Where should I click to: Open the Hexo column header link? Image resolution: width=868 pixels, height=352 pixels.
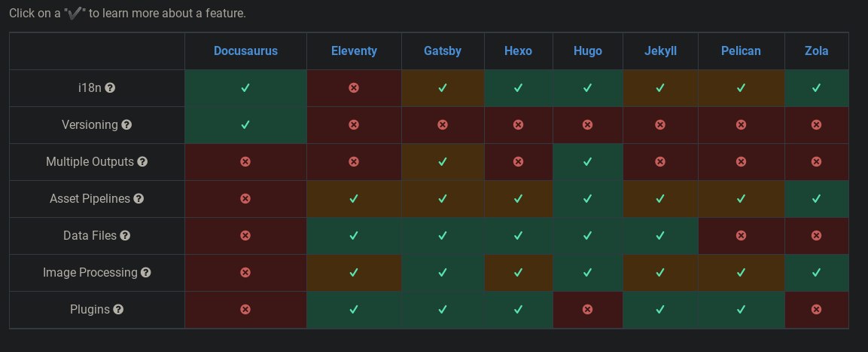(518, 51)
